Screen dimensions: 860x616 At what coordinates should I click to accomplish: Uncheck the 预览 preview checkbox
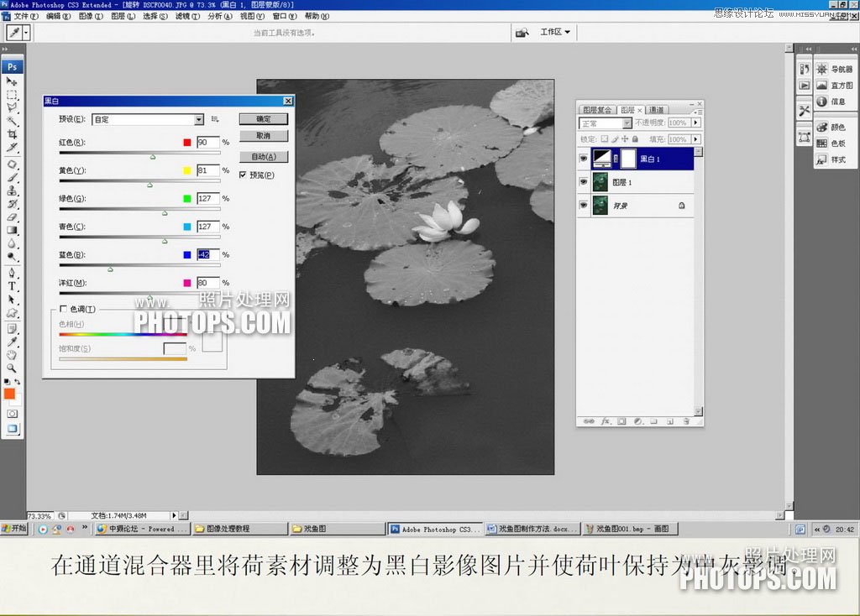pyautogui.click(x=243, y=175)
